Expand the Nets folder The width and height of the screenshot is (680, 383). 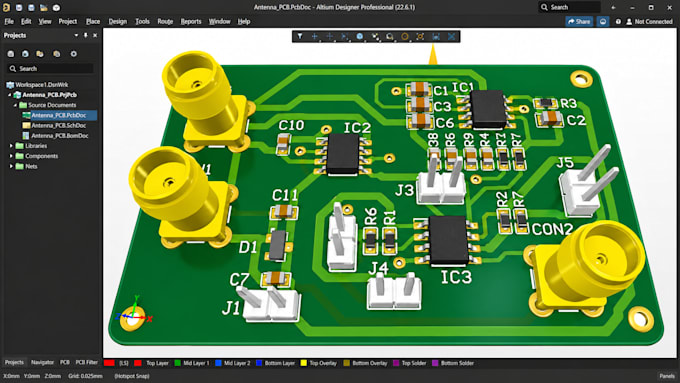11,166
